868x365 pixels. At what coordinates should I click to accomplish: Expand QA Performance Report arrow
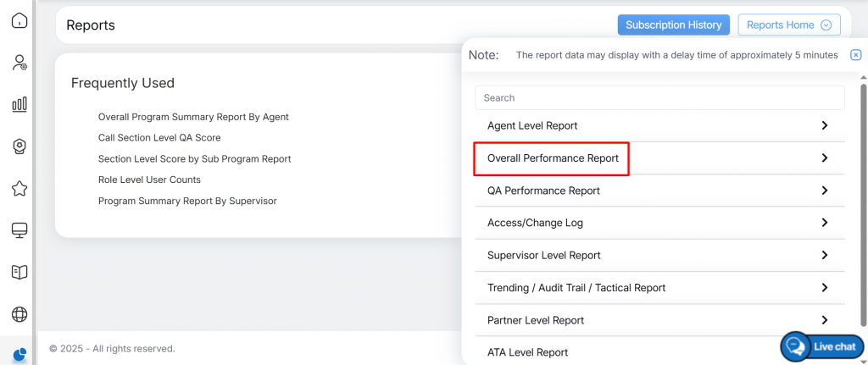coord(824,191)
